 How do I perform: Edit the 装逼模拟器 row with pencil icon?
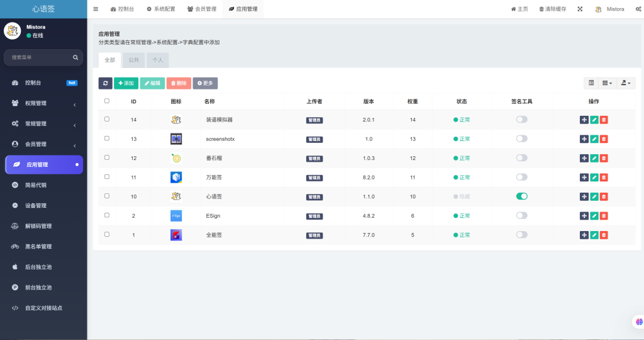coord(594,120)
